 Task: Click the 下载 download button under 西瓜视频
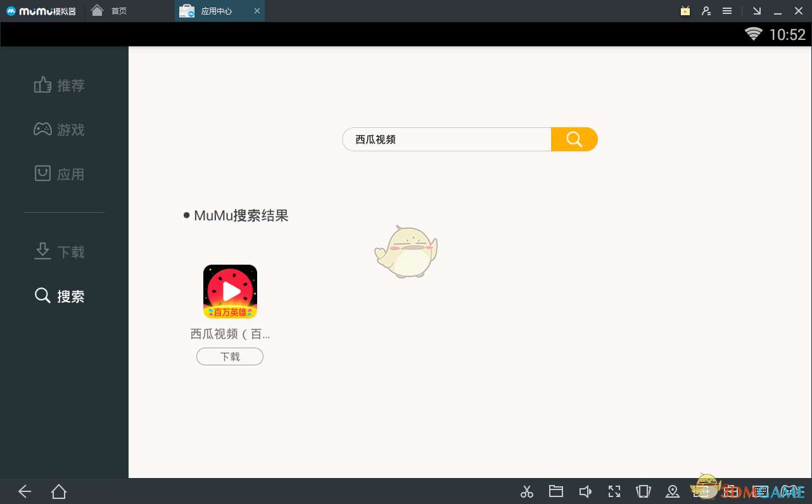[230, 357]
